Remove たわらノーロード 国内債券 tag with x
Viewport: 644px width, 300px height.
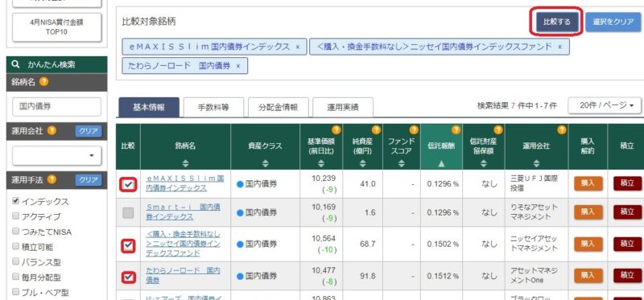(238, 66)
